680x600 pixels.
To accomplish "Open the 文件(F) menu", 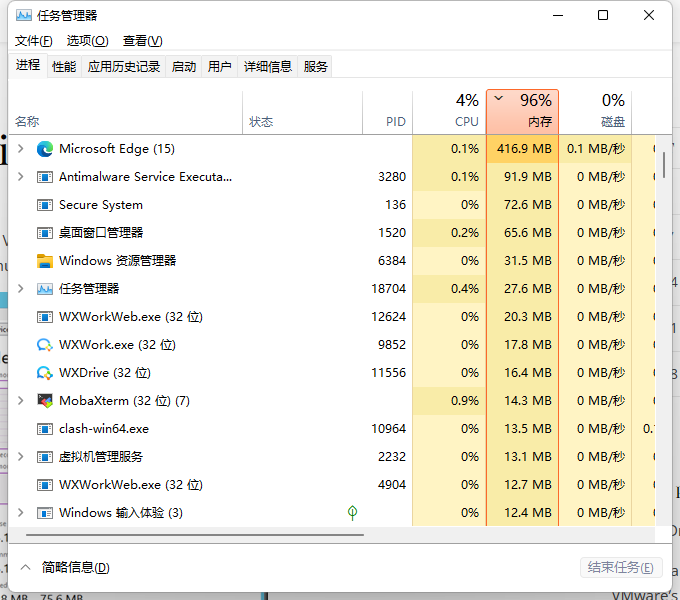I will click(x=34, y=41).
